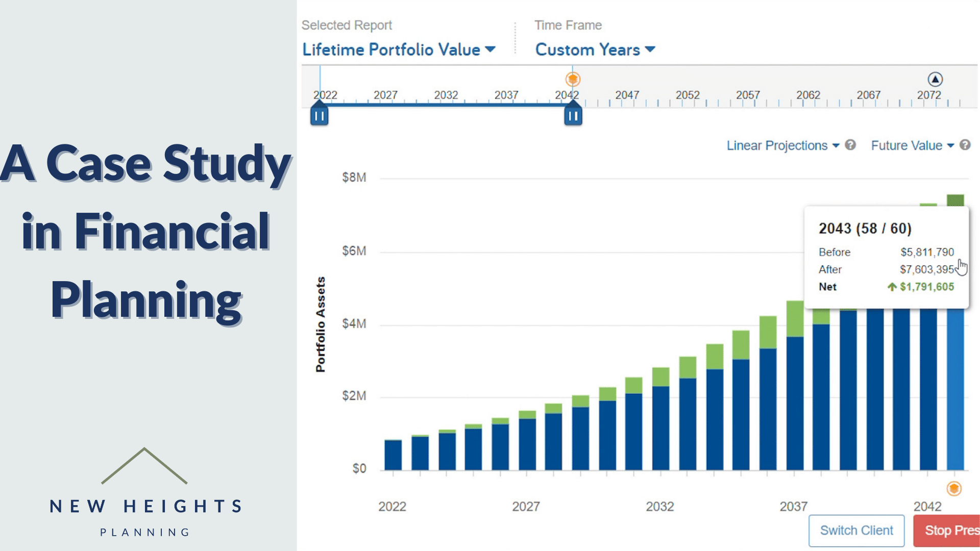
Task: Click the Portfolio Assets axis label
Action: (x=321, y=324)
